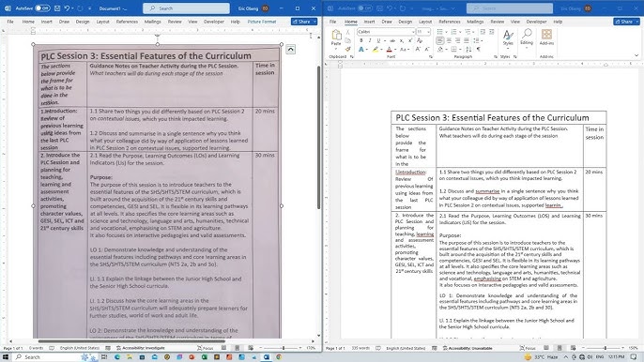The height and width of the screenshot is (362, 644).
Task: Click Bold in the right window ribbon
Action: coord(361,40)
